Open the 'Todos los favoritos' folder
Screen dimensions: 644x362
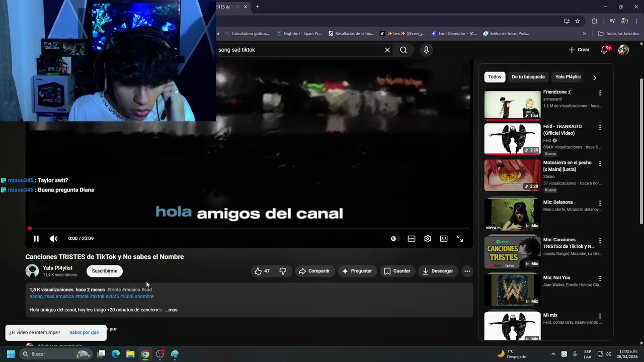tap(618, 34)
